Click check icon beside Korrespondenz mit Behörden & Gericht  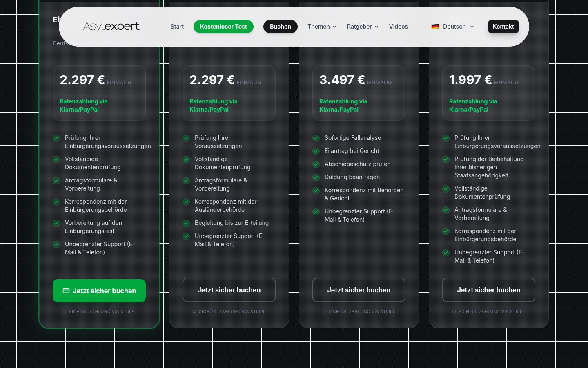[x=316, y=191]
